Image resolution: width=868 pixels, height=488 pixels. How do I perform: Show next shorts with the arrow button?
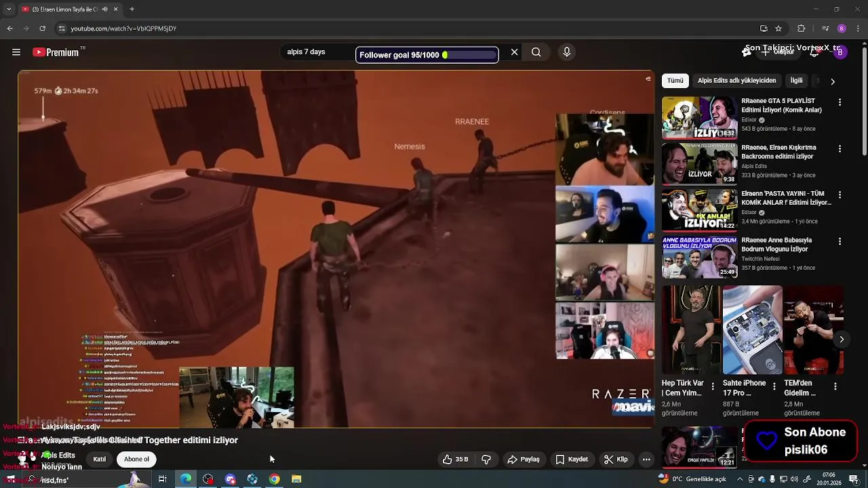pos(842,339)
